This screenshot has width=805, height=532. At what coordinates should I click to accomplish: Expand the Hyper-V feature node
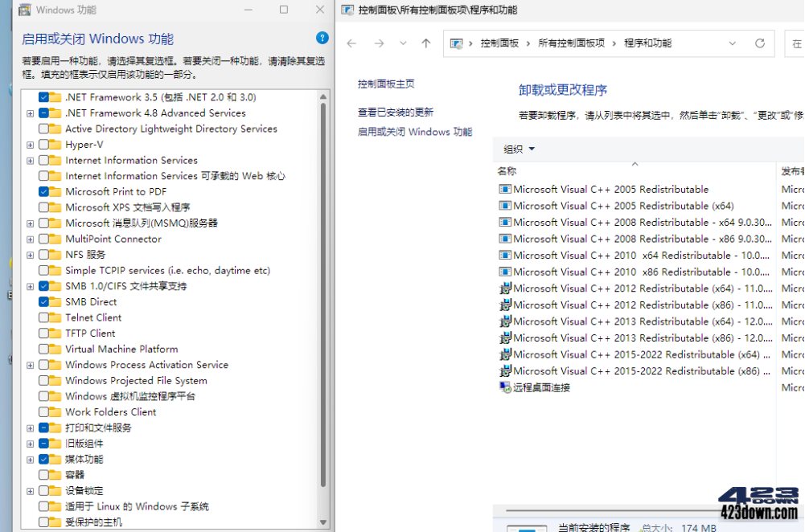click(30, 144)
